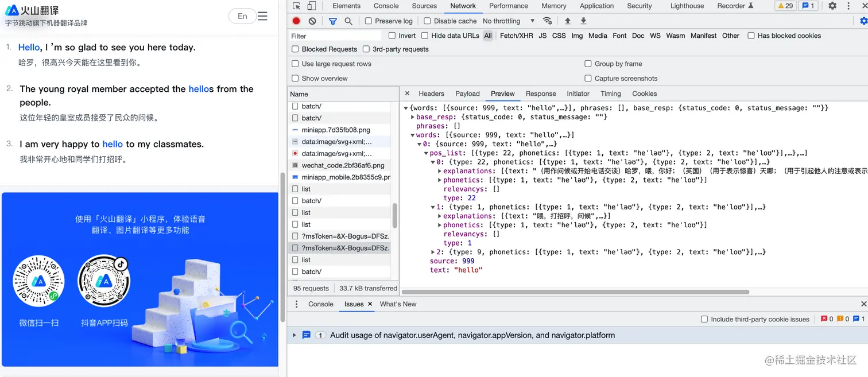The width and height of the screenshot is (868, 377).
Task: Toggle the network filter funnel icon
Action: 333,21
